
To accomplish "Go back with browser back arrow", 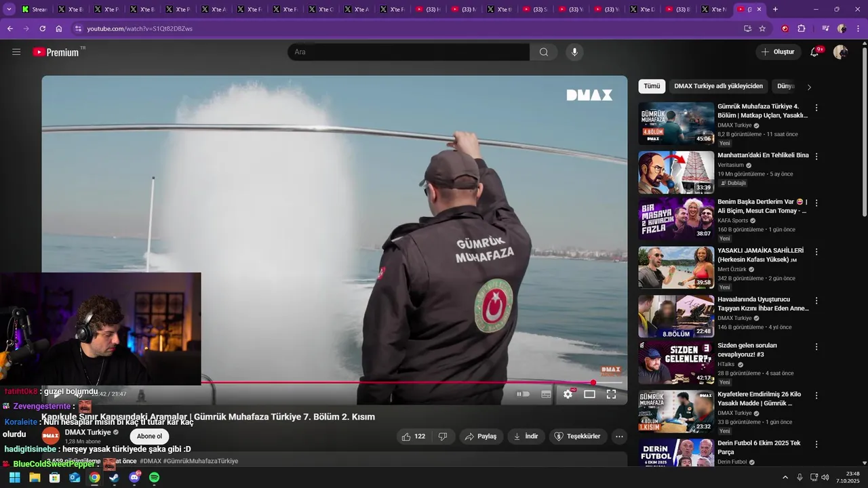I will coord(9,28).
